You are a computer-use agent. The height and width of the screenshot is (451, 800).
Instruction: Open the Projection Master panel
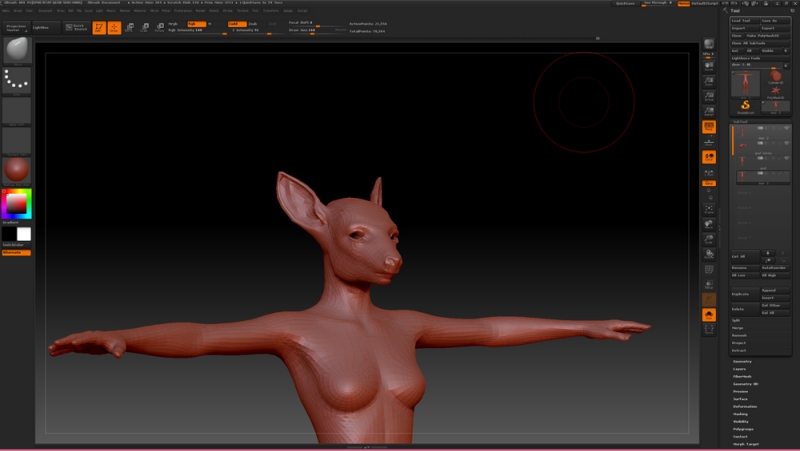click(x=16, y=27)
